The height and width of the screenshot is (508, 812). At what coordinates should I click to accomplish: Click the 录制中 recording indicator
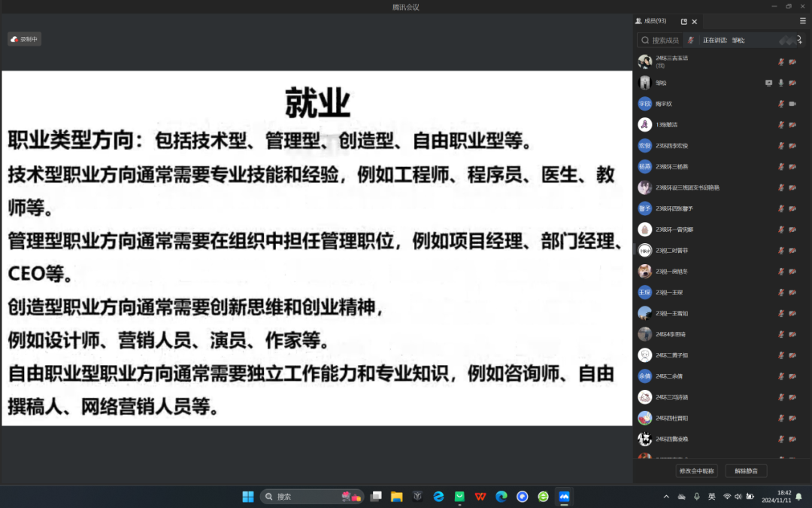(x=24, y=39)
